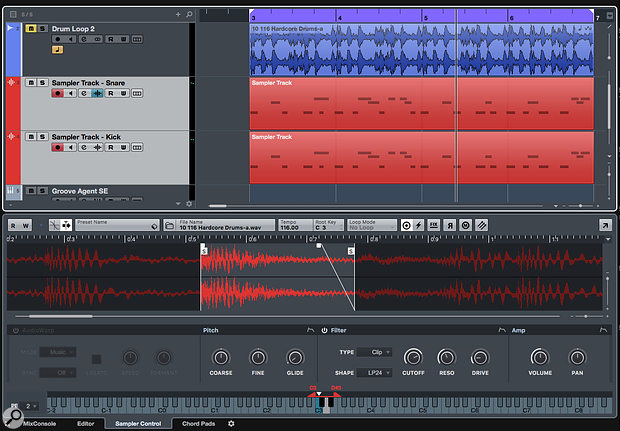Solo the Sampler Track - Snare
Image resolution: width=620 pixels, height=431 pixels.
pyautogui.click(x=42, y=82)
